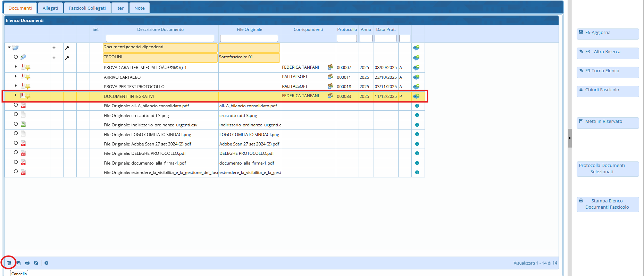Viewport: 644px width, 276px height.
Task: Click the refresh arrows icon in bottom toolbar
Action: click(x=36, y=263)
